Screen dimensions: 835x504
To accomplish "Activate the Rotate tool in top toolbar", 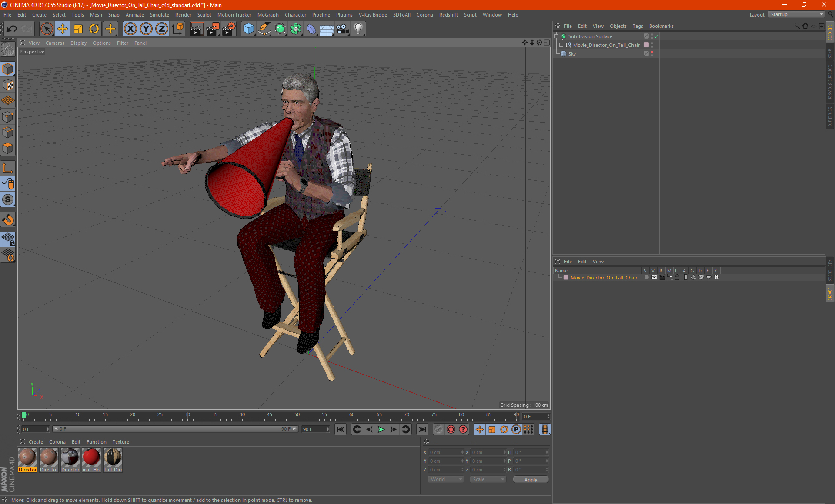I will point(94,29).
